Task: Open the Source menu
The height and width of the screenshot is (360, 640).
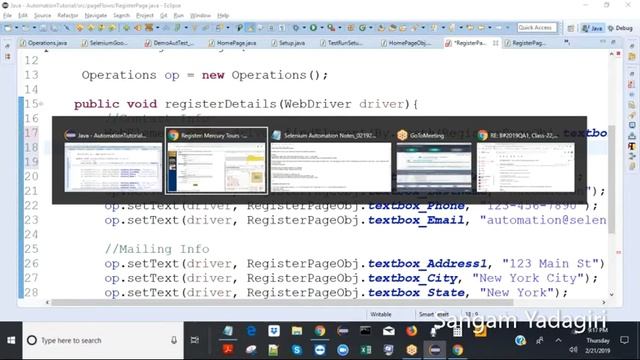Action: pyautogui.click(x=42, y=16)
